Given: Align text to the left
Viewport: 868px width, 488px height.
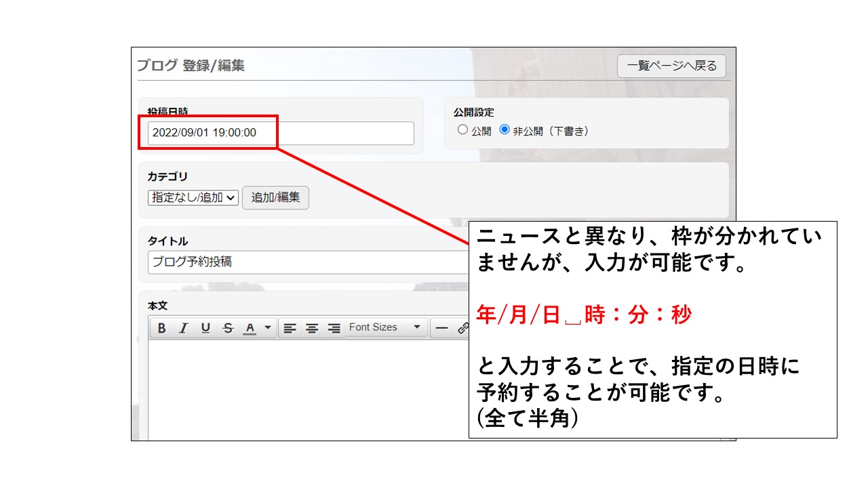Looking at the screenshot, I should tap(290, 328).
